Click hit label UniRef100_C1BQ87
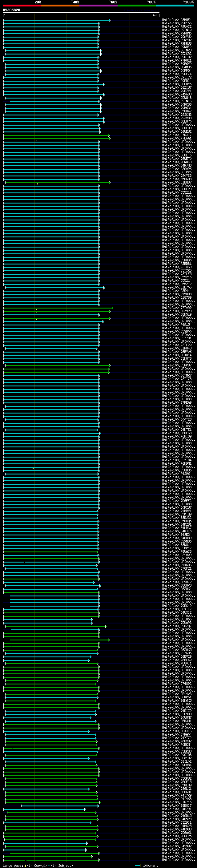 (x=177, y=182)
